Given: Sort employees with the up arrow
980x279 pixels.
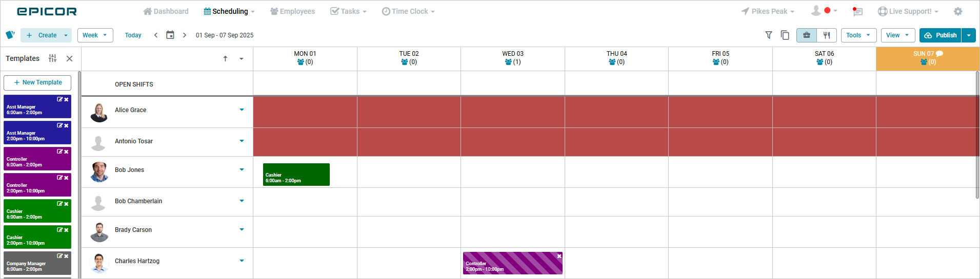Looking at the screenshot, I should (225, 59).
